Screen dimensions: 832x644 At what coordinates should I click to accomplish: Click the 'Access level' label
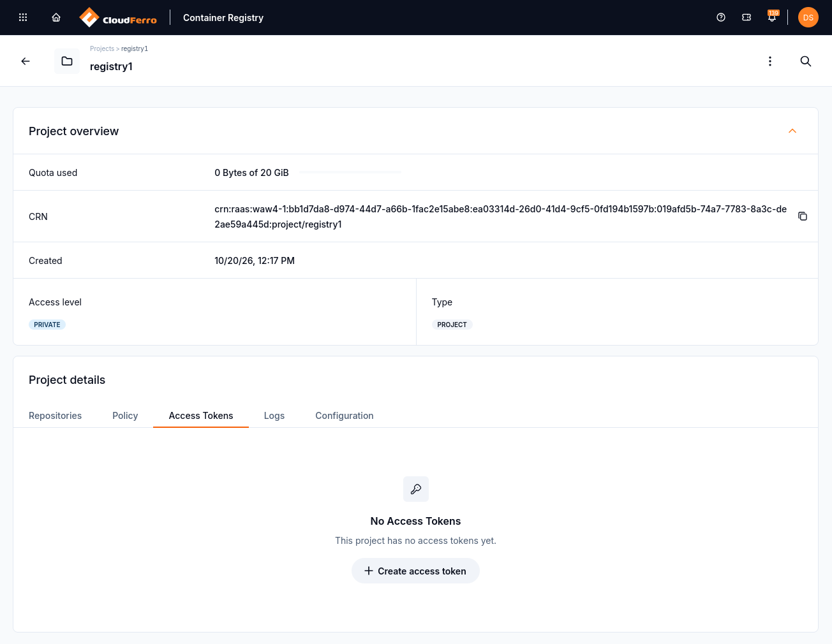click(55, 302)
